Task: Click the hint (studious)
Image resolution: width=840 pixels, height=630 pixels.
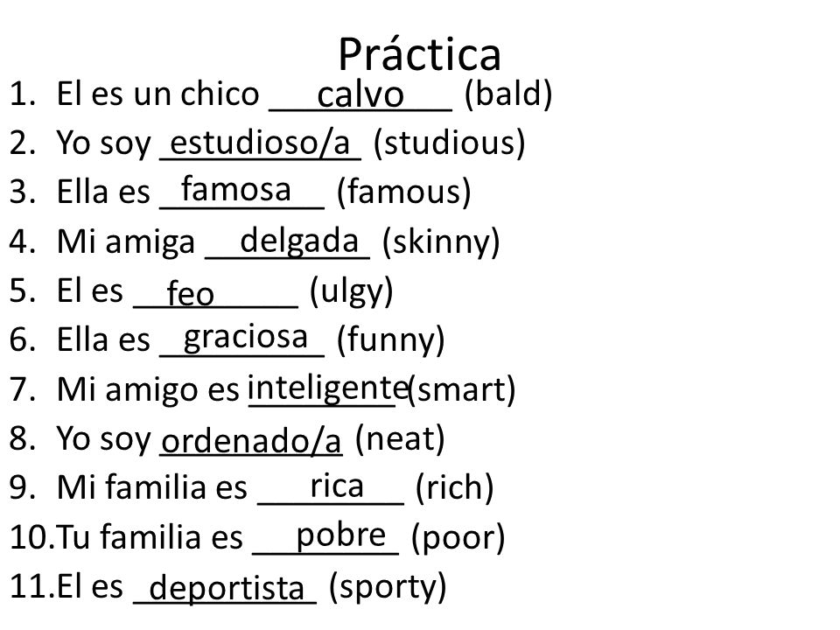Action: pos(449,143)
